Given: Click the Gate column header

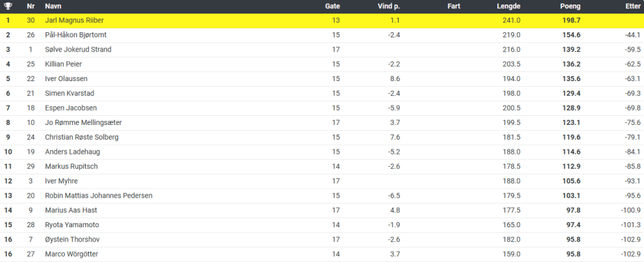Looking at the screenshot, I should point(332,6).
